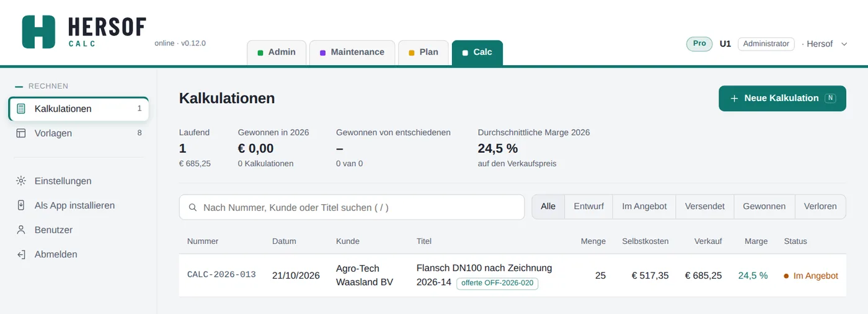
Task: Switch to the Plan module tab
Action: click(423, 52)
